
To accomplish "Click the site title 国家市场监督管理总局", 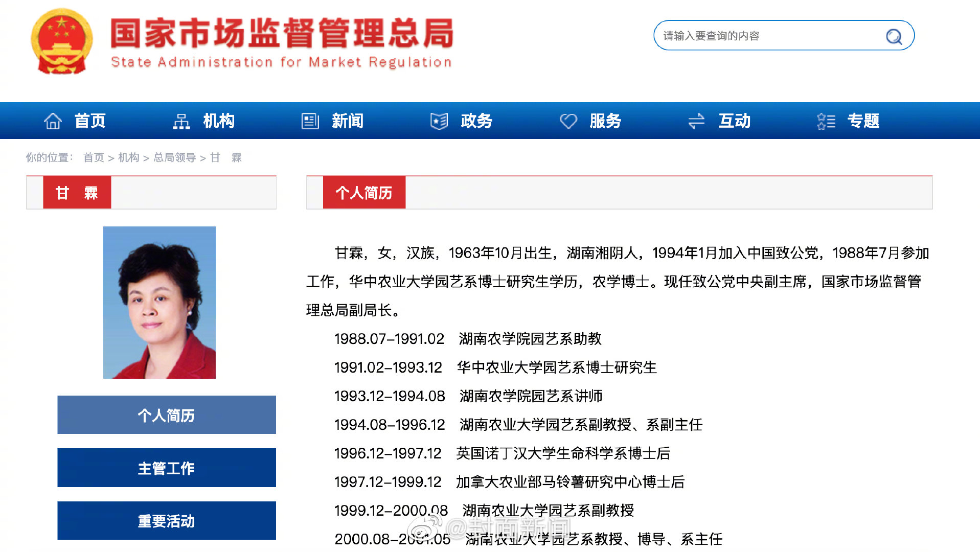I will point(282,33).
